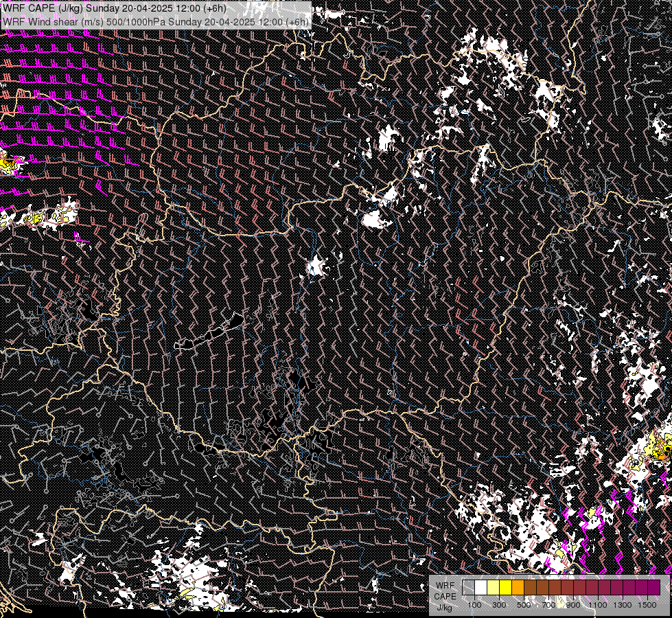The width and height of the screenshot is (672, 618).
Task: Click the WRF Wind shear 500/1000hPa title line
Action: click(x=156, y=22)
